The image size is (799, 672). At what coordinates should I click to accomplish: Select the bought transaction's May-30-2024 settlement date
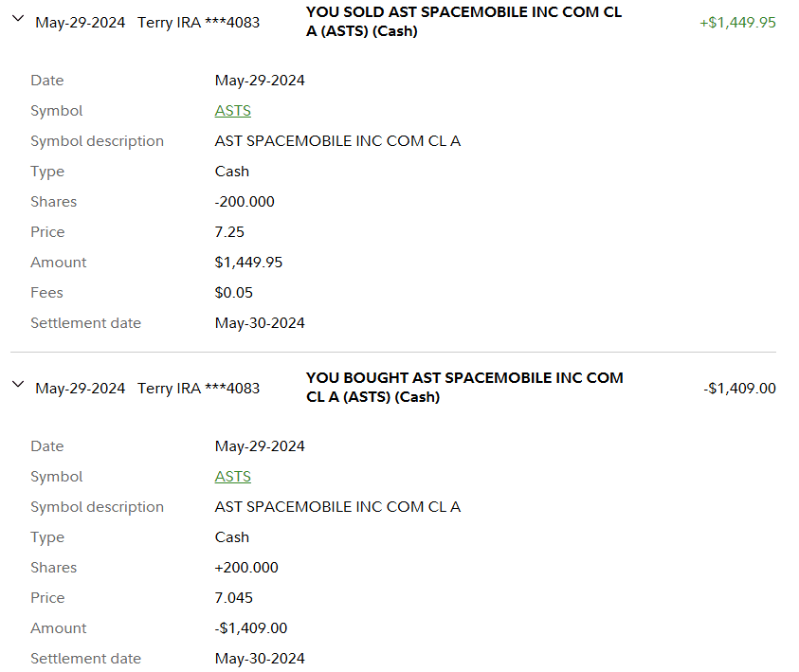(x=260, y=659)
